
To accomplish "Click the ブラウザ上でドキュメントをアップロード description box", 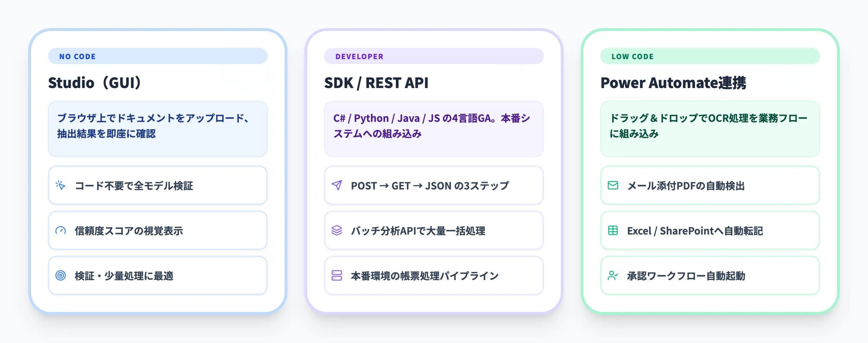I will [x=157, y=129].
